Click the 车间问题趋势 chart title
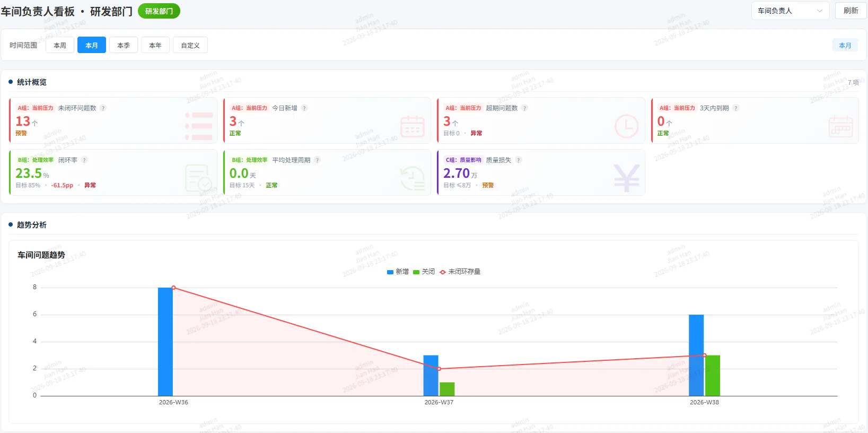868x433 pixels. [x=41, y=255]
